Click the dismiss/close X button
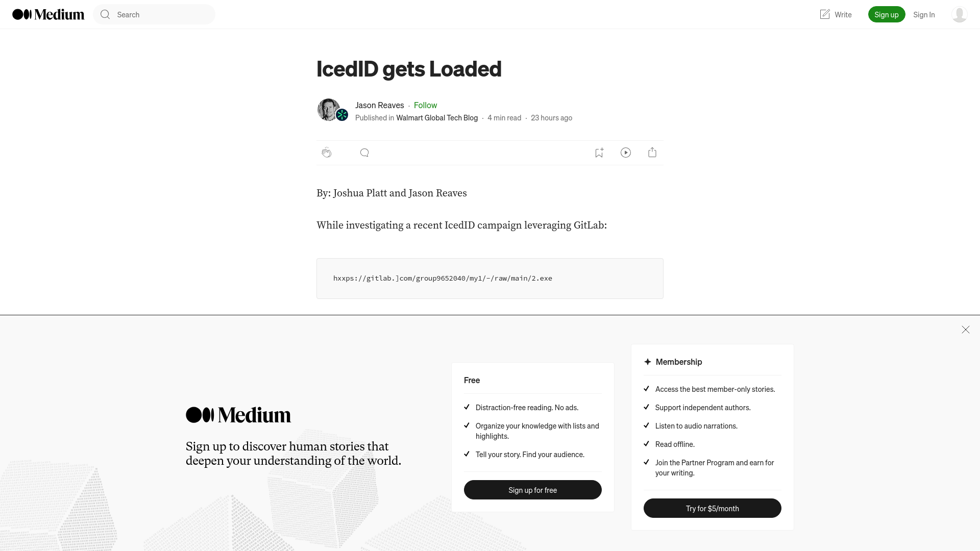 click(x=965, y=329)
